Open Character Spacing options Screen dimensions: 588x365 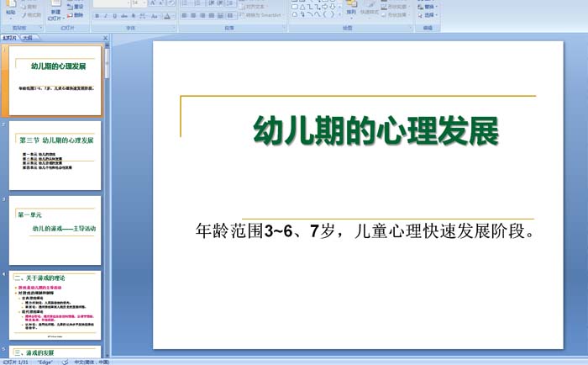(143, 16)
